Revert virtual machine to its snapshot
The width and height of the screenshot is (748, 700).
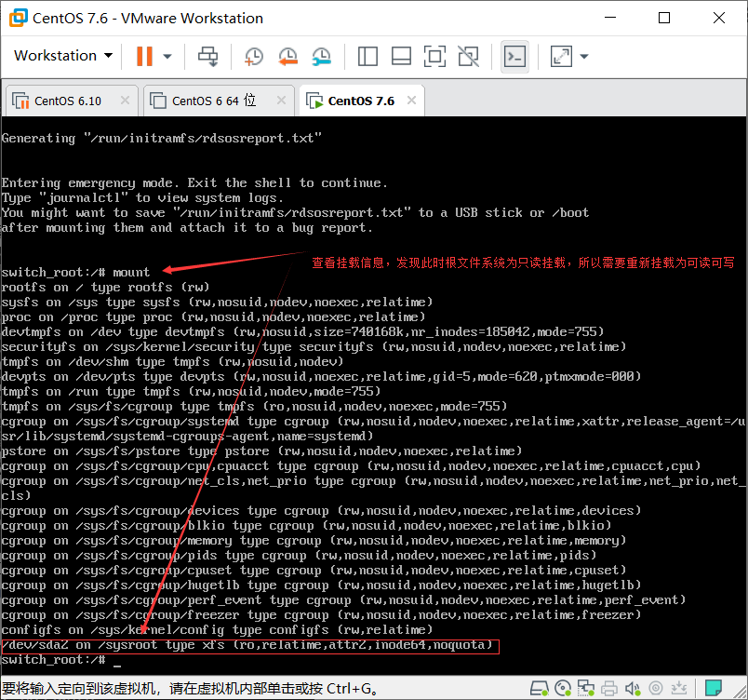point(287,56)
